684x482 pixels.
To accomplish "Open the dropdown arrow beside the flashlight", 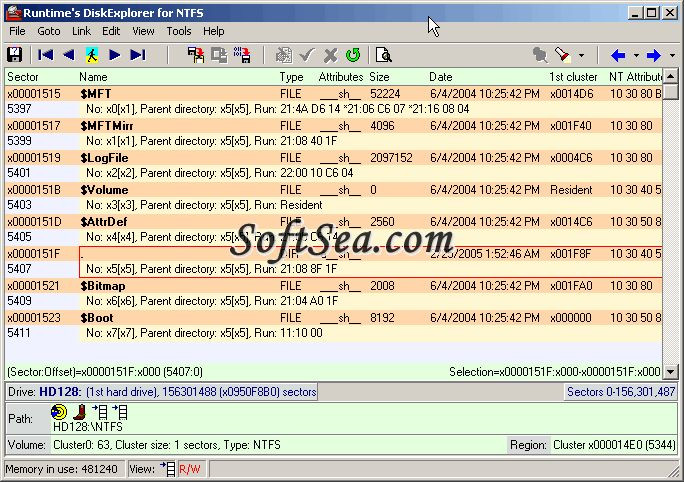I will tap(581, 55).
